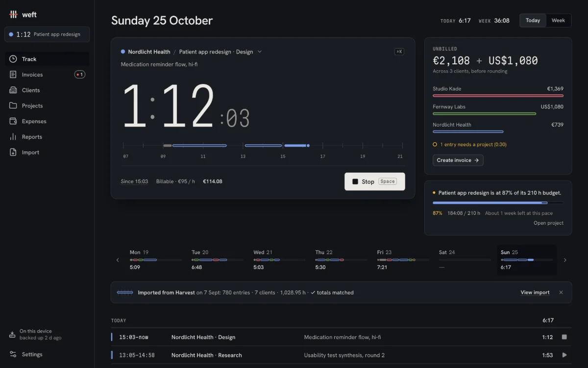Click the Studio Kade unbilled bar
The image size is (588, 368).
(498, 96)
